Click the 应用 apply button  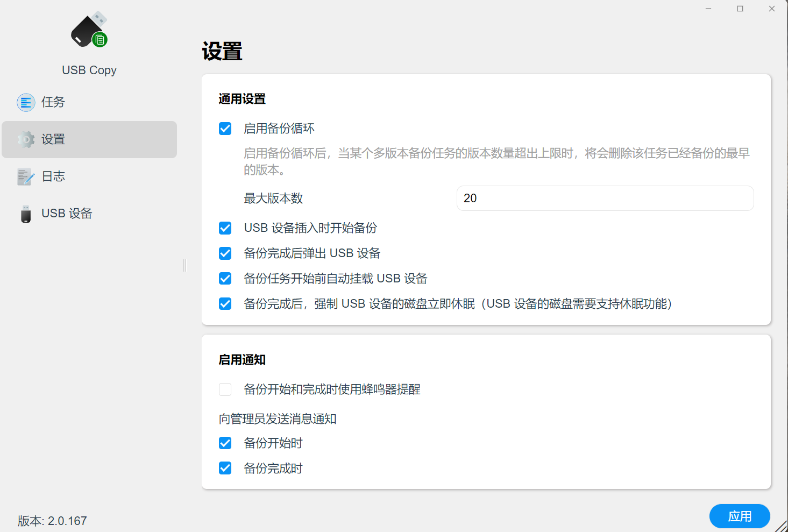(740, 516)
